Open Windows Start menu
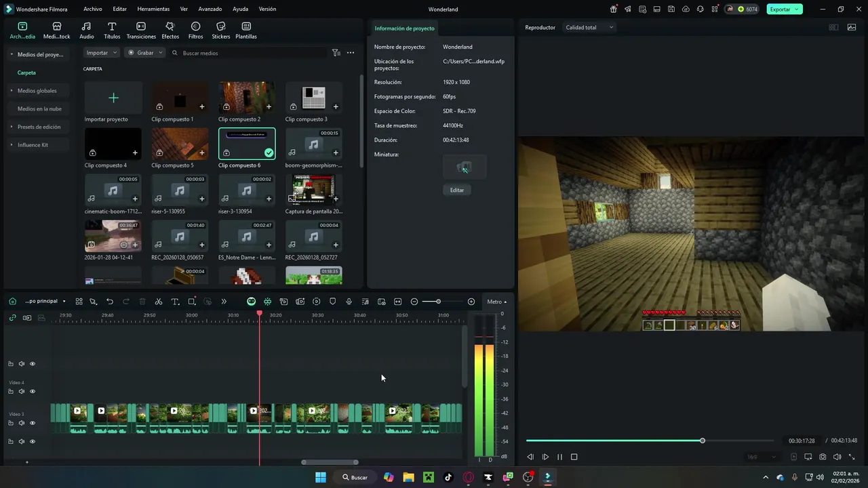 [x=321, y=477]
